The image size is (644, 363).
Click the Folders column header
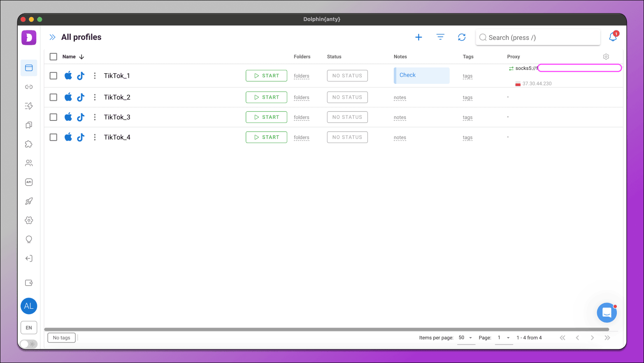pos(302,57)
